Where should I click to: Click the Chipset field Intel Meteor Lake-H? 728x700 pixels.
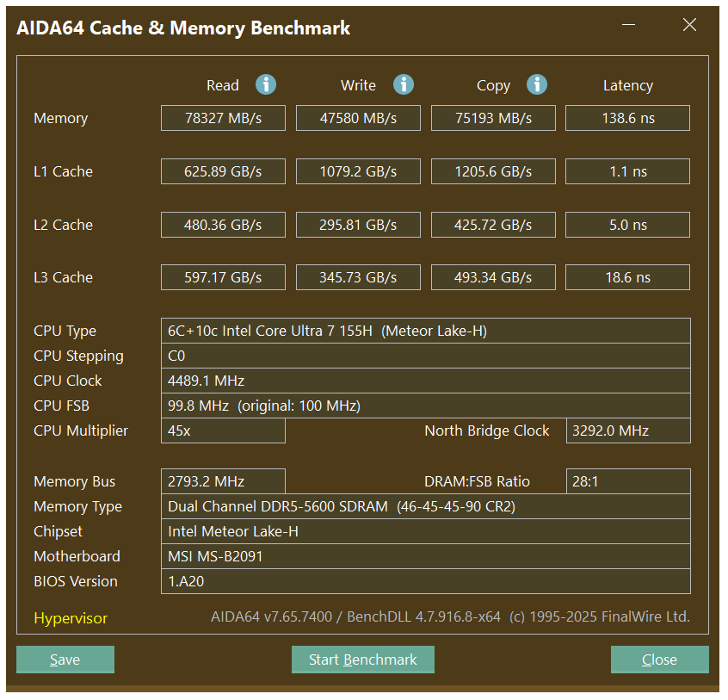426,531
